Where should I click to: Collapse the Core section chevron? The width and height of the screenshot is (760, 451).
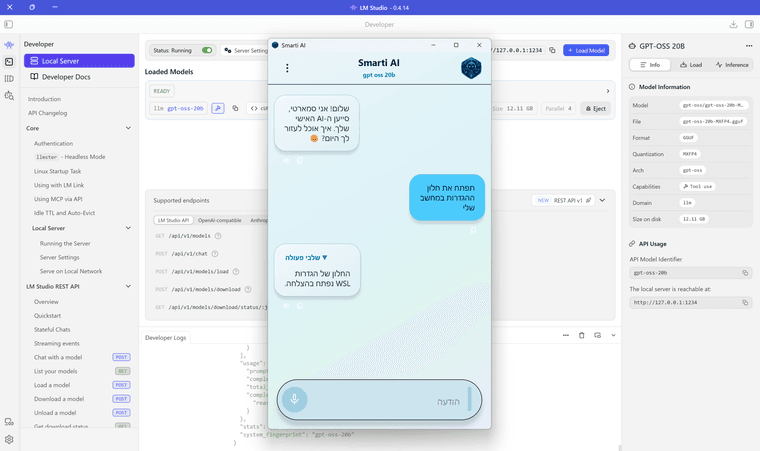point(128,128)
